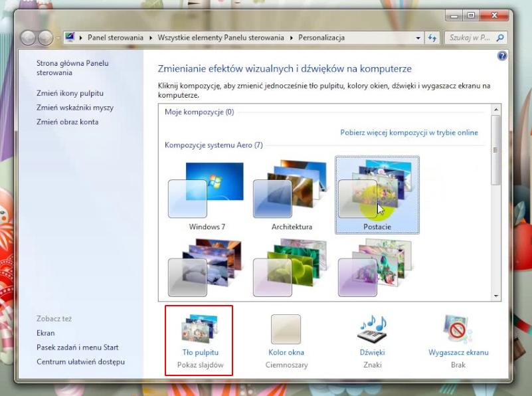Click the search magnifier icon

click(x=500, y=38)
